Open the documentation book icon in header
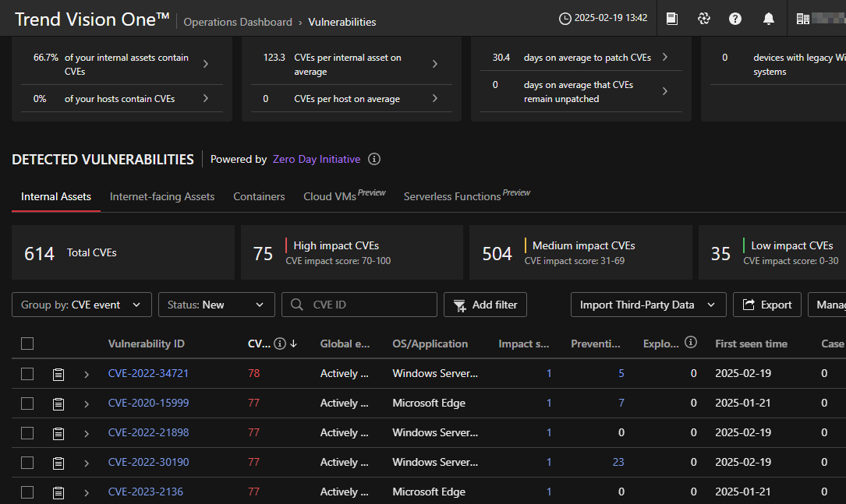Viewport: 846px width, 504px height. coord(671,19)
